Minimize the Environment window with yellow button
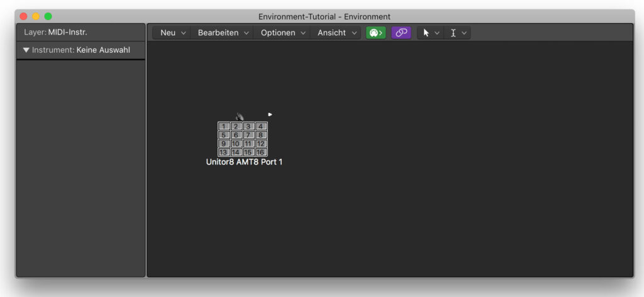The image size is (644, 297). point(36,16)
